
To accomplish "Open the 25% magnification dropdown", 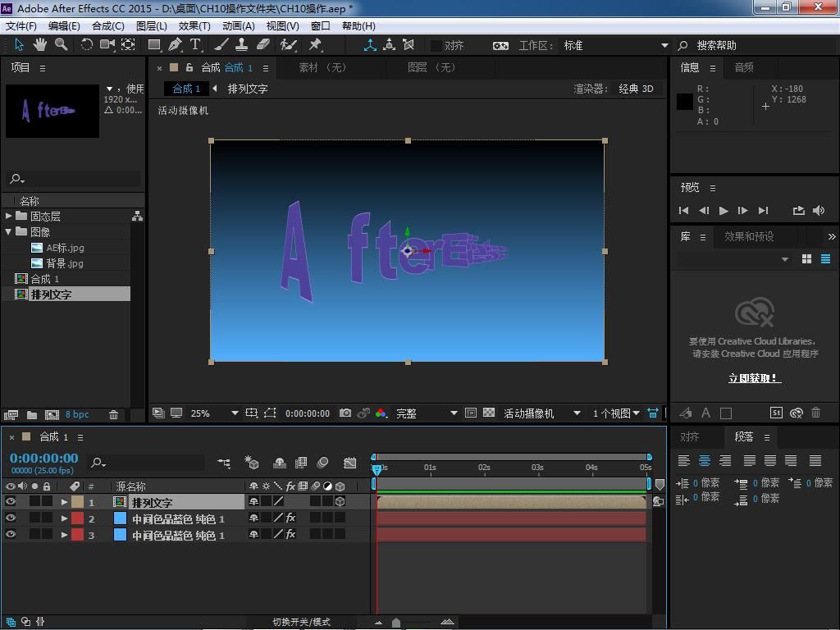I will point(213,413).
